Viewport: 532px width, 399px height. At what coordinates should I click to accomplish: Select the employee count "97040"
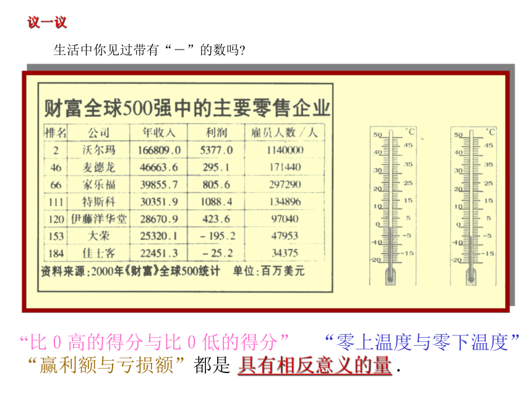click(285, 219)
